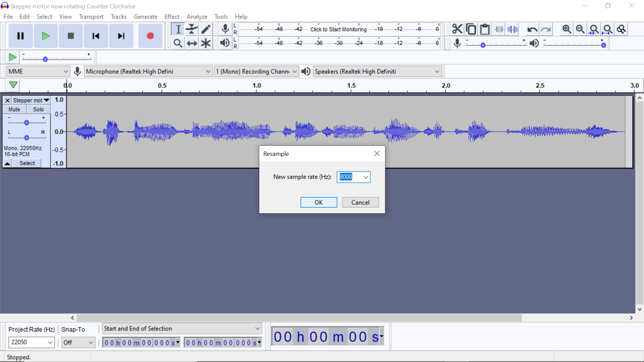Click the red Record button
The image size is (644, 362).
click(150, 36)
